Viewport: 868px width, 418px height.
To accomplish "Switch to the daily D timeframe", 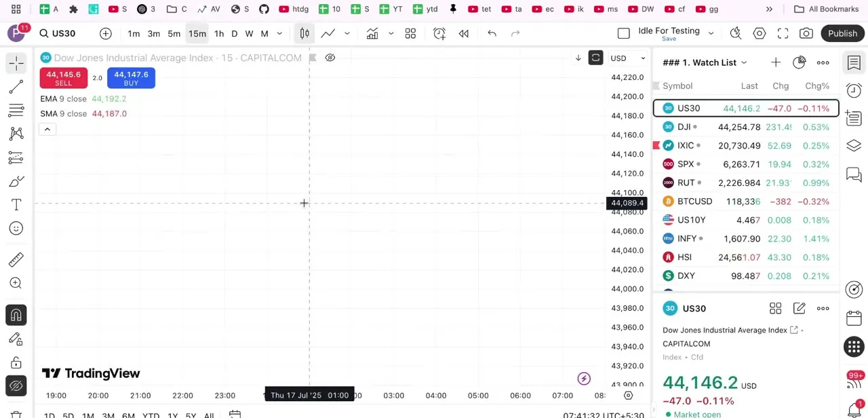I will pos(235,33).
